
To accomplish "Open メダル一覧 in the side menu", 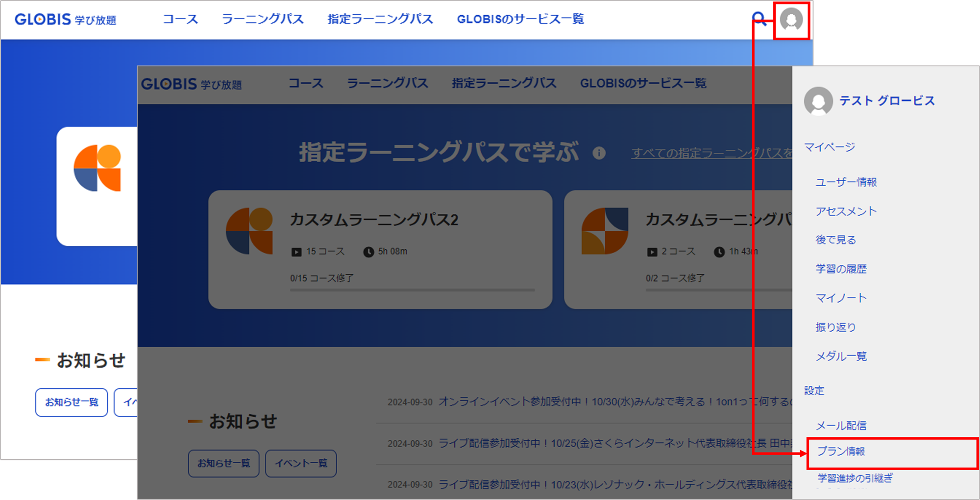I will click(841, 356).
